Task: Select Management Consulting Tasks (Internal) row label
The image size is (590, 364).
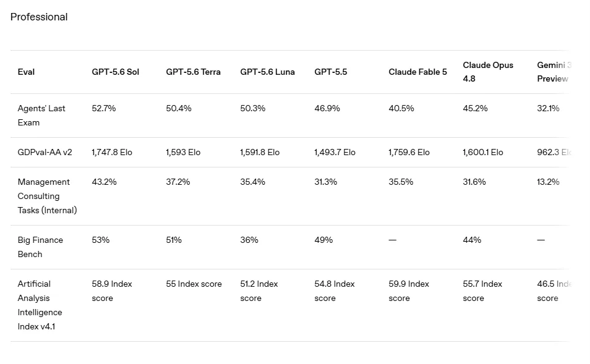Action: (48, 196)
